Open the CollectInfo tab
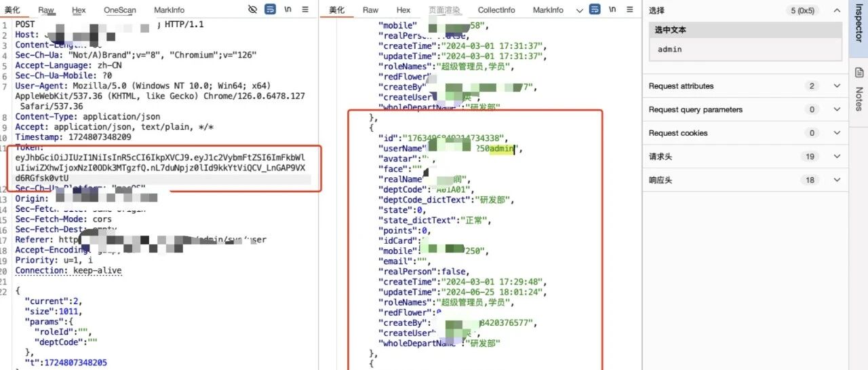Image resolution: width=868 pixels, height=370 pixels. [496, 10]
